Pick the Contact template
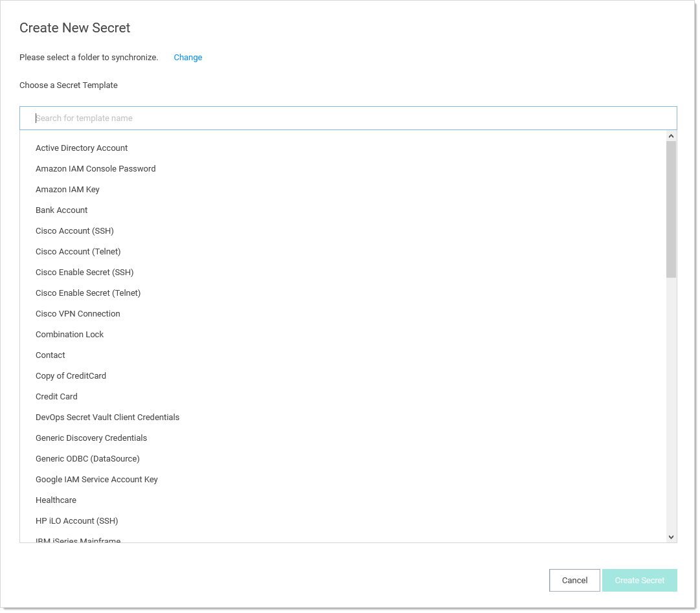Viewport: 700px width, 613px height. [51, 355]
